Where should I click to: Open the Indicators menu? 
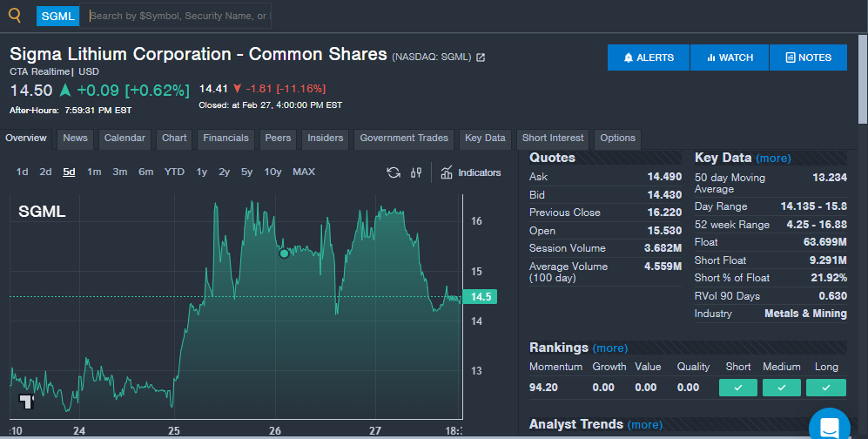coord(471,172)
